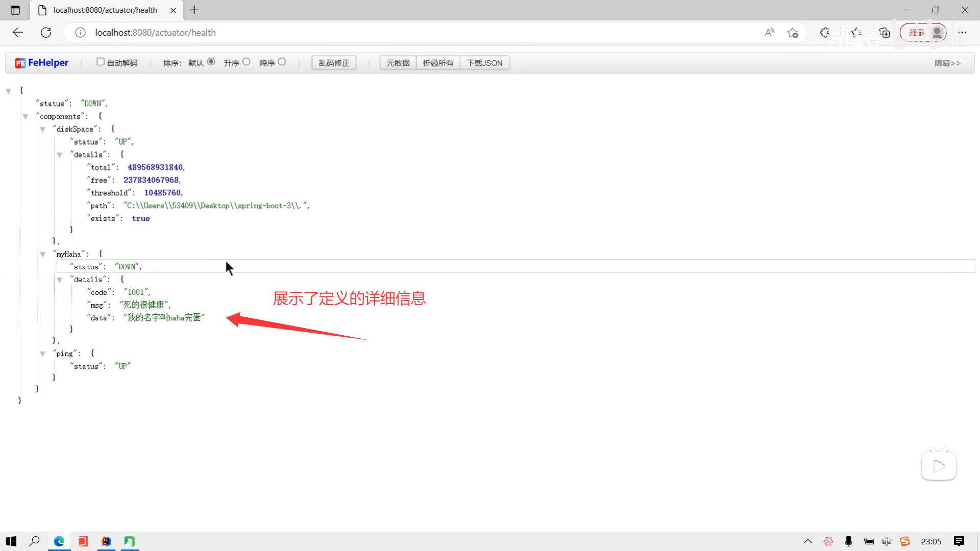Click the 折叠所有 button

point(438,63)
